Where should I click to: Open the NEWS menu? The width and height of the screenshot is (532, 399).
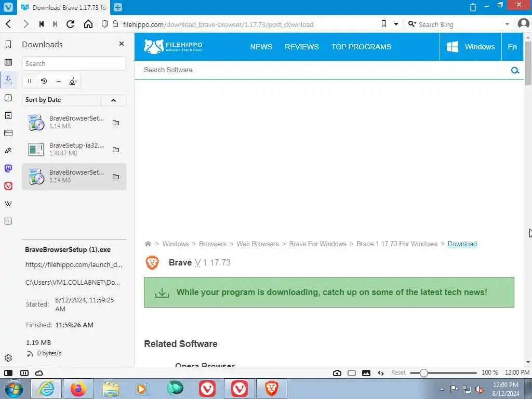click(261, 47)
